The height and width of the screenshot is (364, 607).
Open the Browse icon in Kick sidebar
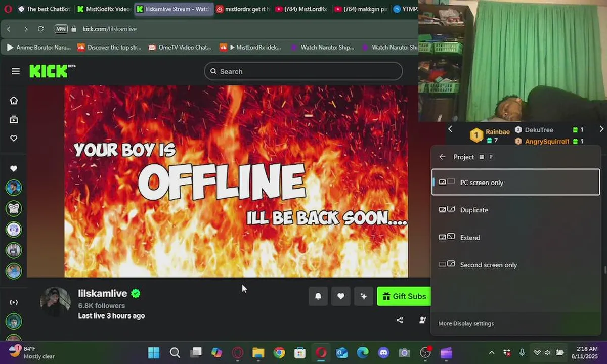[14, 120]
